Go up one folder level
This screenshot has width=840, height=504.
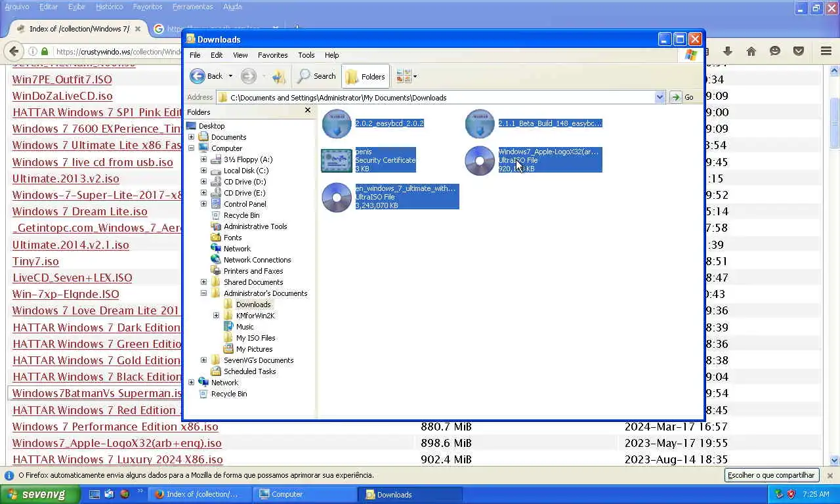click(280, 76)
